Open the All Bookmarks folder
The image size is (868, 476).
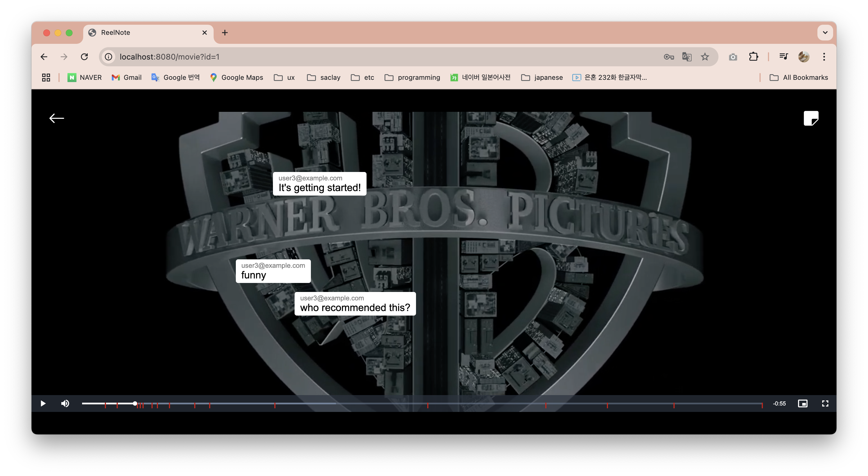tap(799, 78)
